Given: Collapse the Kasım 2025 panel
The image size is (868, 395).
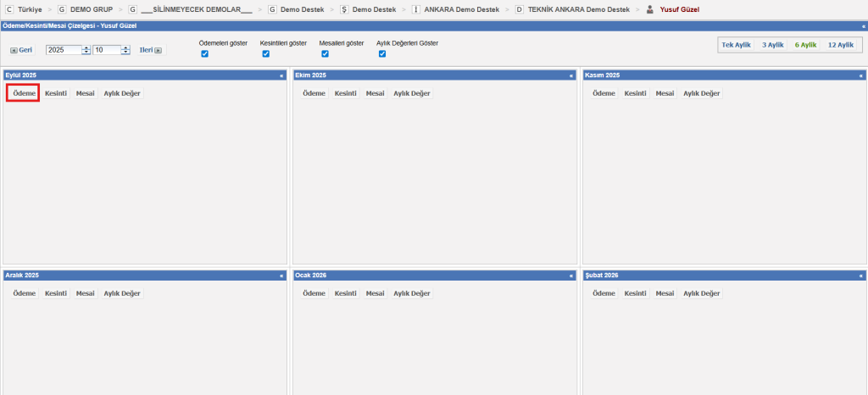Looking at the screenshot, I should pyautogui.click(x=861, y=75).
